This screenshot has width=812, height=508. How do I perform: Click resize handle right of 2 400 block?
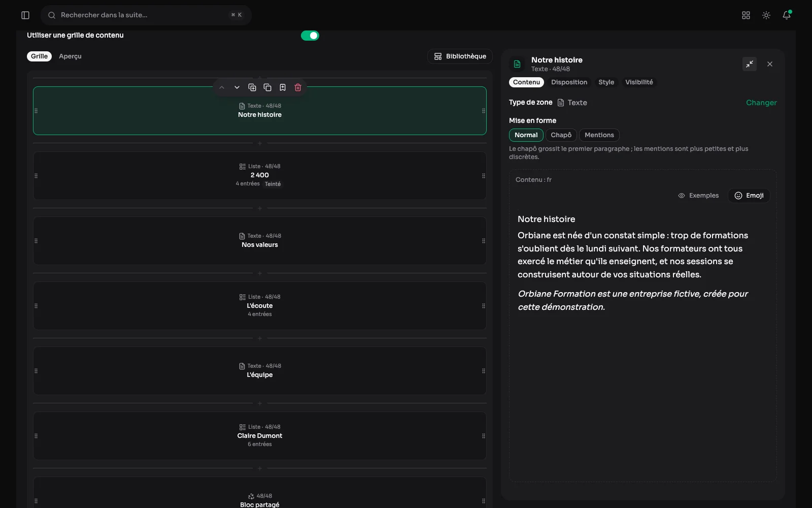484,176
